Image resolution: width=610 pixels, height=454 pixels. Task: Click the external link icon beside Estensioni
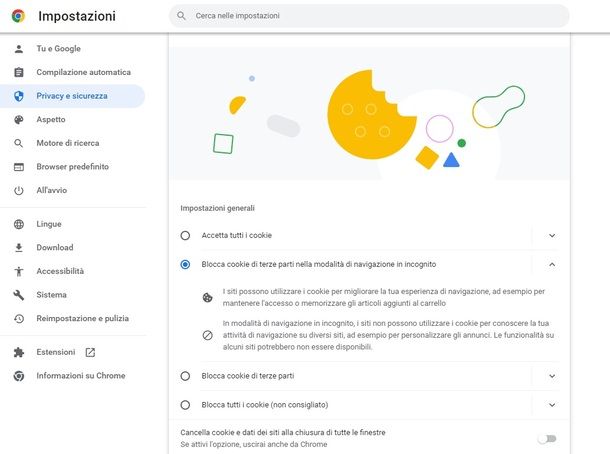[90, 352]
